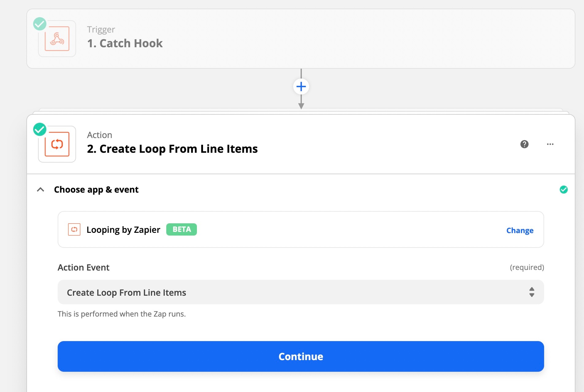Open help with the question mark icon
The width and height of the screenshot is (584, 392).
click(x=524, y=144)
